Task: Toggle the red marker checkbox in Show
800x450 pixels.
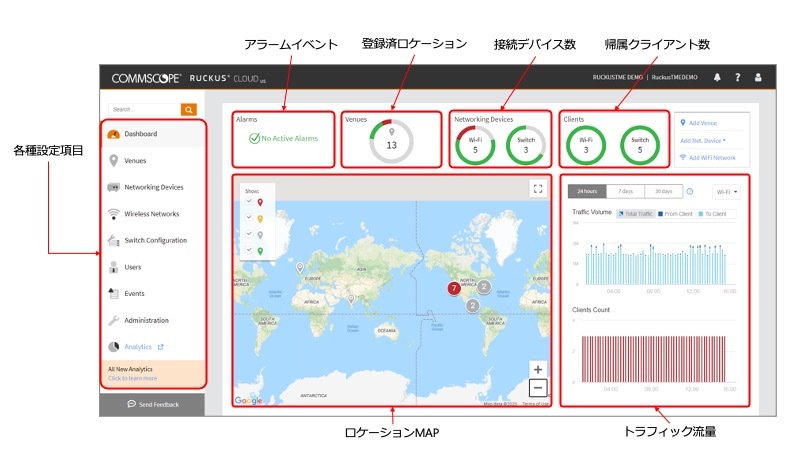Action: 249,202
